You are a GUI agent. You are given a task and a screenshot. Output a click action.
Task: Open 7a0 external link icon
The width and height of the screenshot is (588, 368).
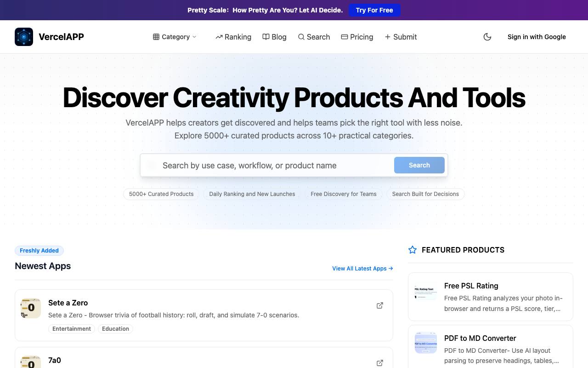click(x=380, y=363)
